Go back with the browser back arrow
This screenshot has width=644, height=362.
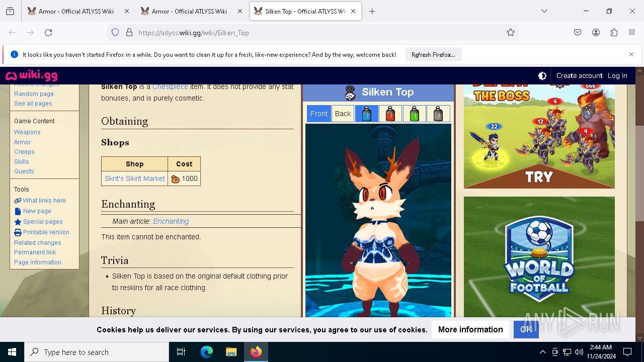click(12, 32)
